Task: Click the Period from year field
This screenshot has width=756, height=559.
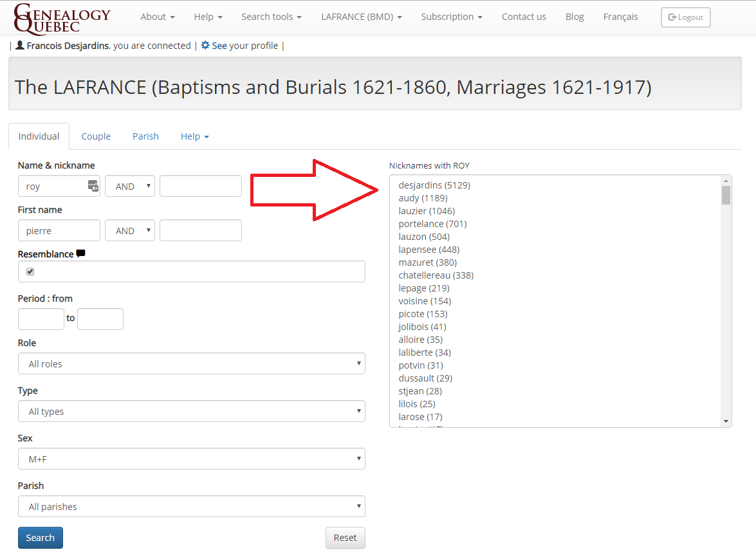Action: click(41, 319)
